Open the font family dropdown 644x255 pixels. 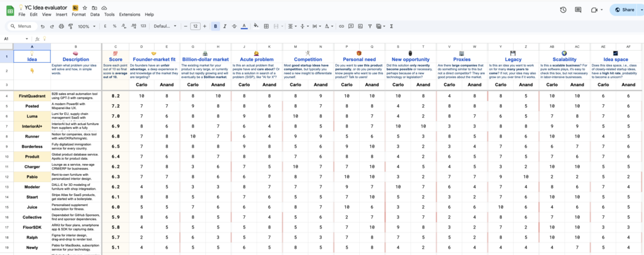tap(165, 26)
